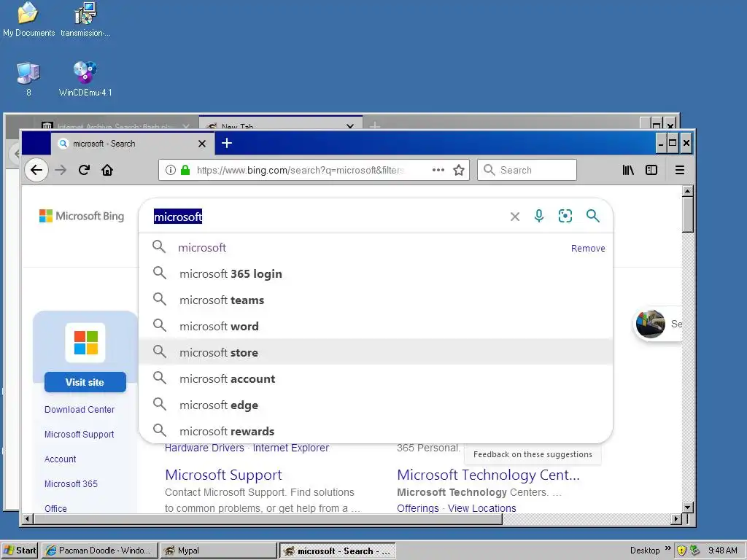Image resolution: width=747 pixels, height=560 pixels.
Task: Click 'Hardware Drivers' link
Action: click(x=204, y=448)
